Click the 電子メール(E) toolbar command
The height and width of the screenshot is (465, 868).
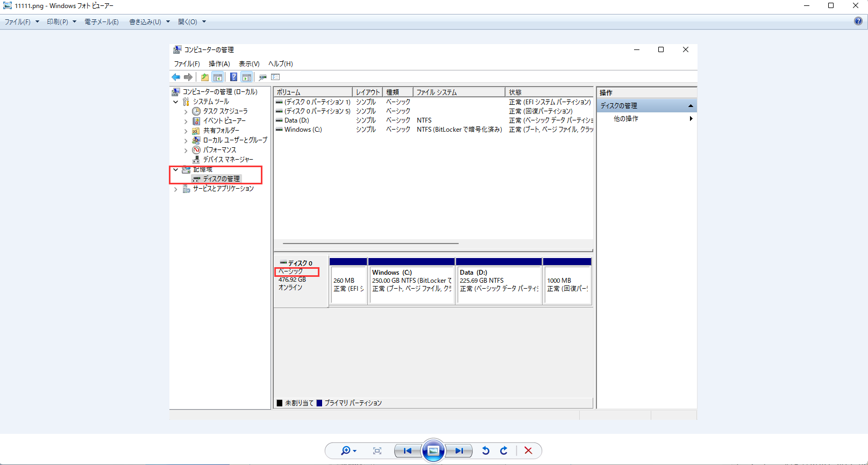(101, 22)
